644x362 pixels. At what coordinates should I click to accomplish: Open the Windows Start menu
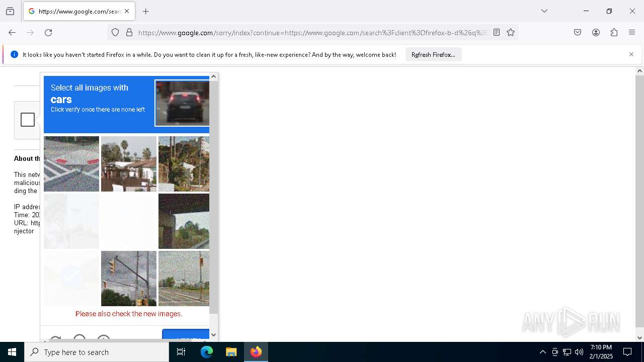coord(12,352)
